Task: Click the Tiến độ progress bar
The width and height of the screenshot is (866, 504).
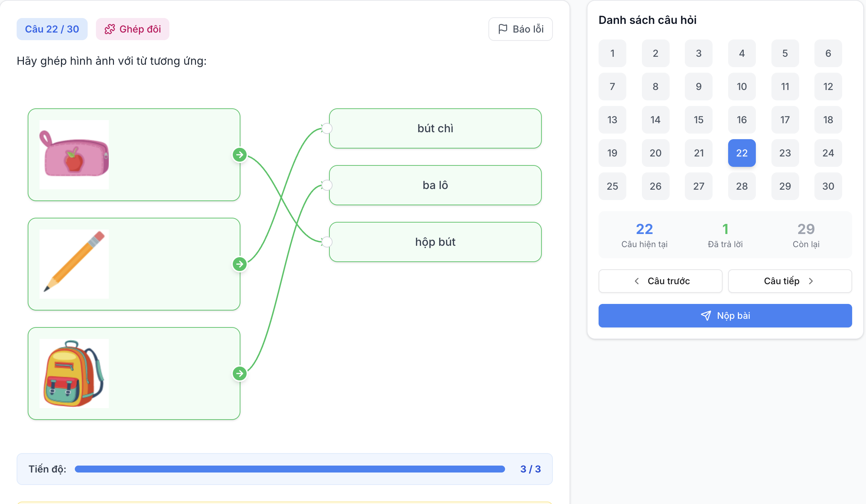Action: click(x=290, y=469)
